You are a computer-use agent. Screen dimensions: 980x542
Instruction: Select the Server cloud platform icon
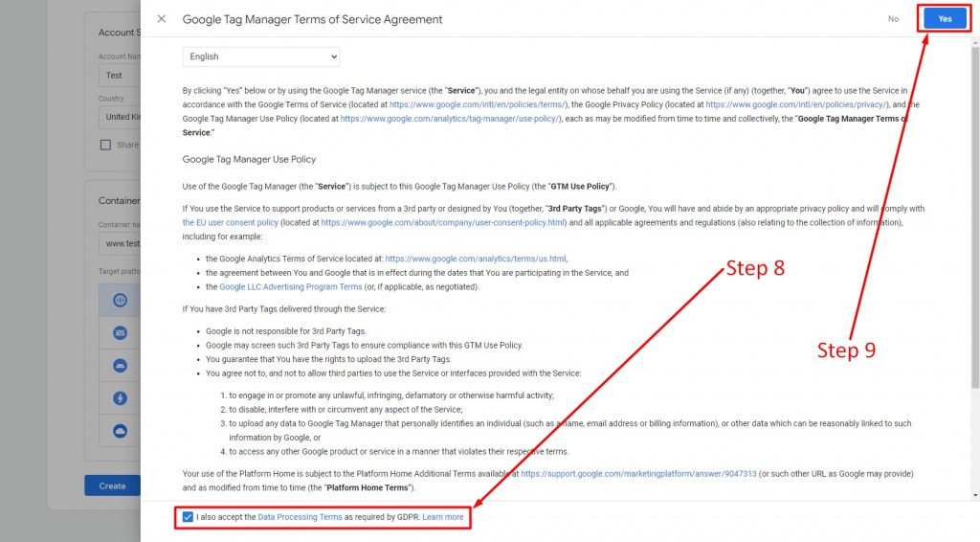pyautogui.click(x=120, y=431)
